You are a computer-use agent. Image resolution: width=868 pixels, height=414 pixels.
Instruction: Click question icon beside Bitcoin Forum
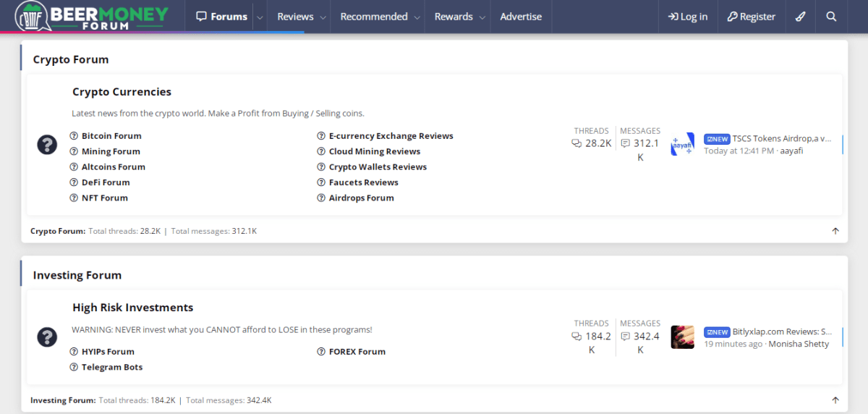click(74, 136)
